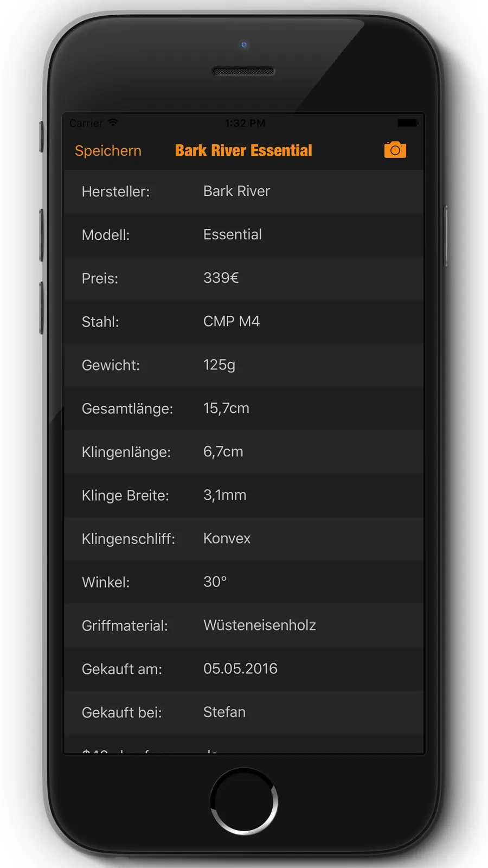
Task: Edit the Griffmaterial value Wüsteneisenholz
Action: click(259, 625)
